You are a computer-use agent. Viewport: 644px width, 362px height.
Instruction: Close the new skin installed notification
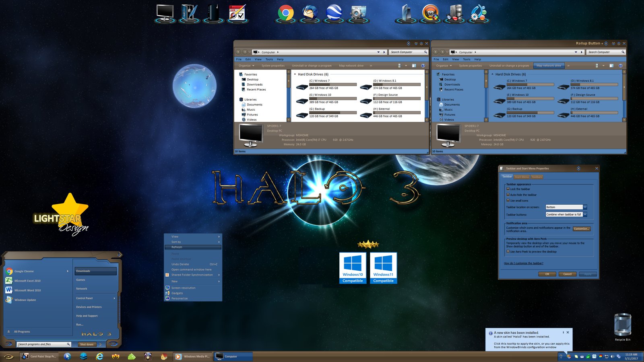click(568, 332)
